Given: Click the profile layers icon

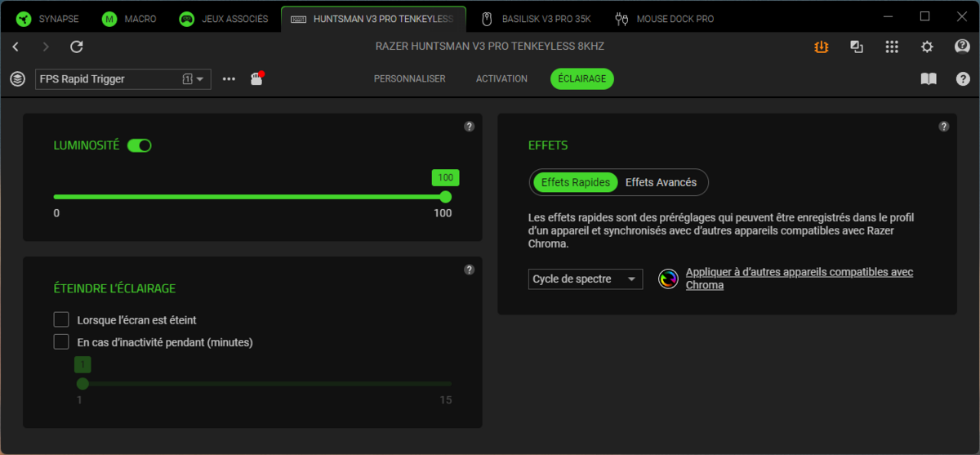Looking at the screenshot, I should 17,79.
